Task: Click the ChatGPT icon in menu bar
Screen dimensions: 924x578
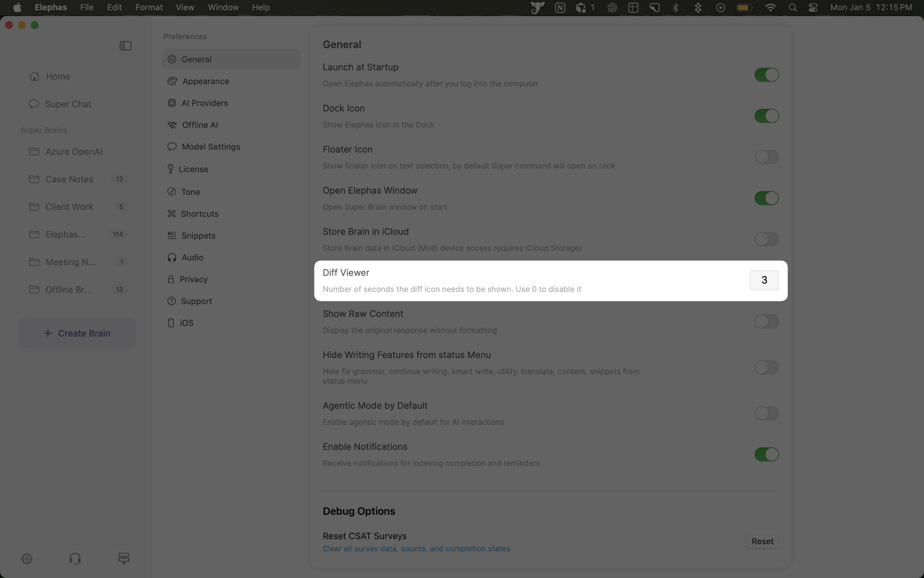Action: (612, 8)
